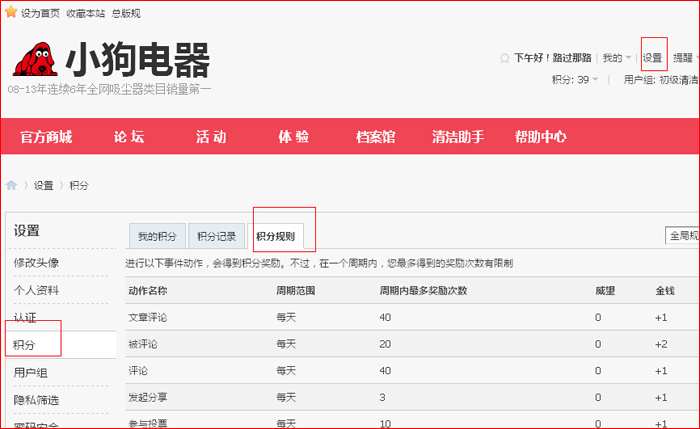Click 设置 in the breadcrumb path

43,186
